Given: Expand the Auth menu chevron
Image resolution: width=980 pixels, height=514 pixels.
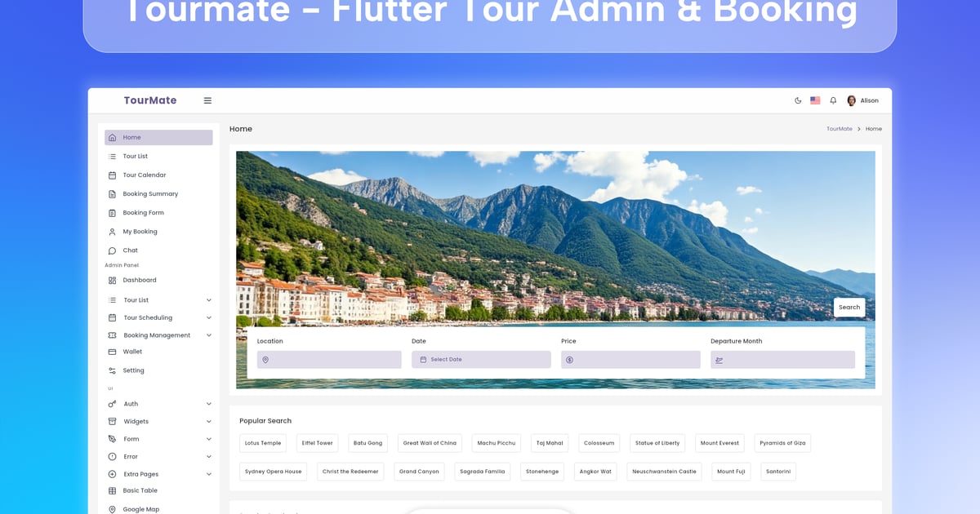Looking at the screenshot, I should pyautogui.click(x=209, y=404).
